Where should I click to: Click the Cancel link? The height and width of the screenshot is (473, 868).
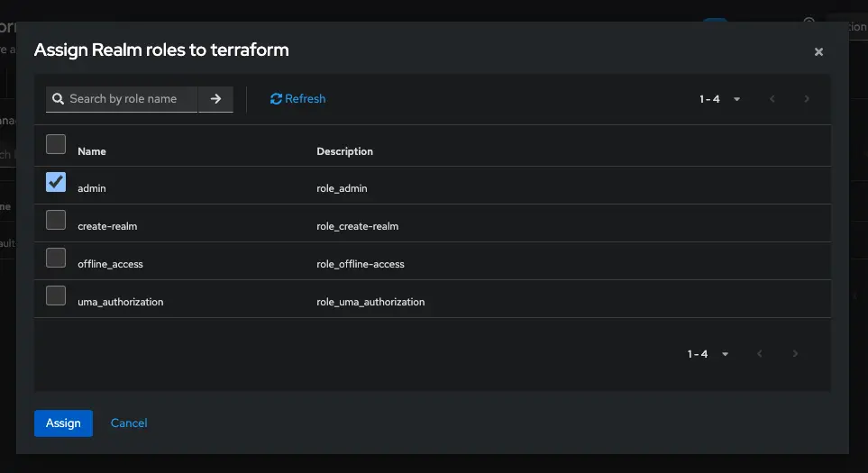click(x=129, y=423)
